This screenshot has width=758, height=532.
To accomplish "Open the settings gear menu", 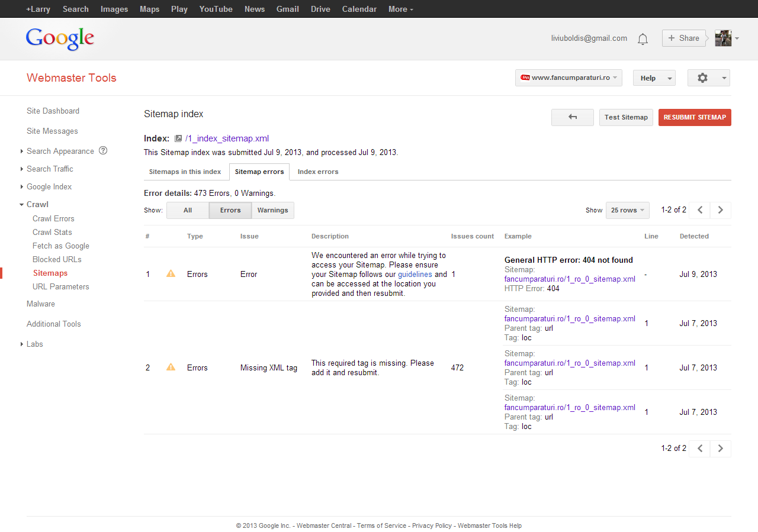I will (x=708, y=78).
